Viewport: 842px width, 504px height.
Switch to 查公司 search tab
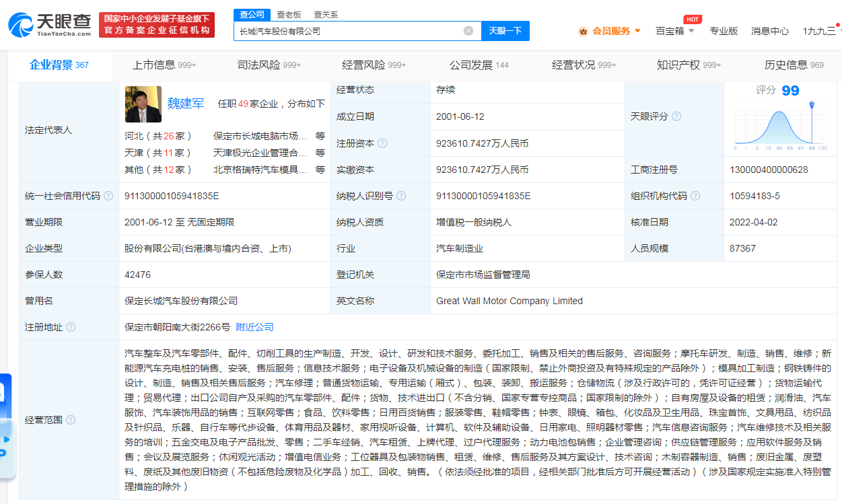[x=252, y=14]
